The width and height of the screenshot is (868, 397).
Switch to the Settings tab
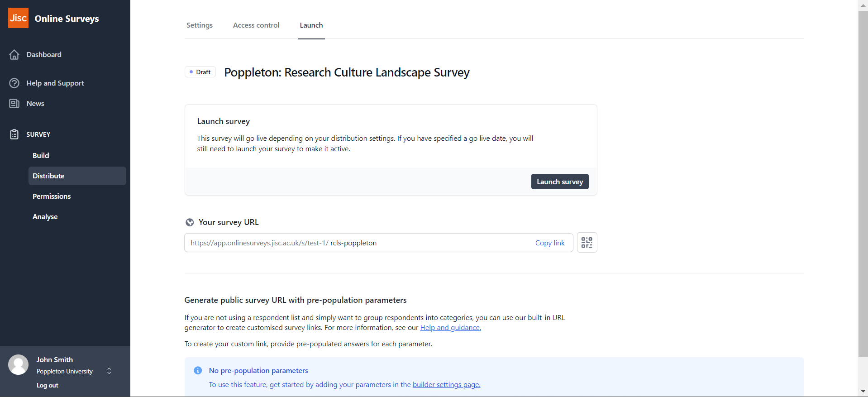[x=200, y=25]
